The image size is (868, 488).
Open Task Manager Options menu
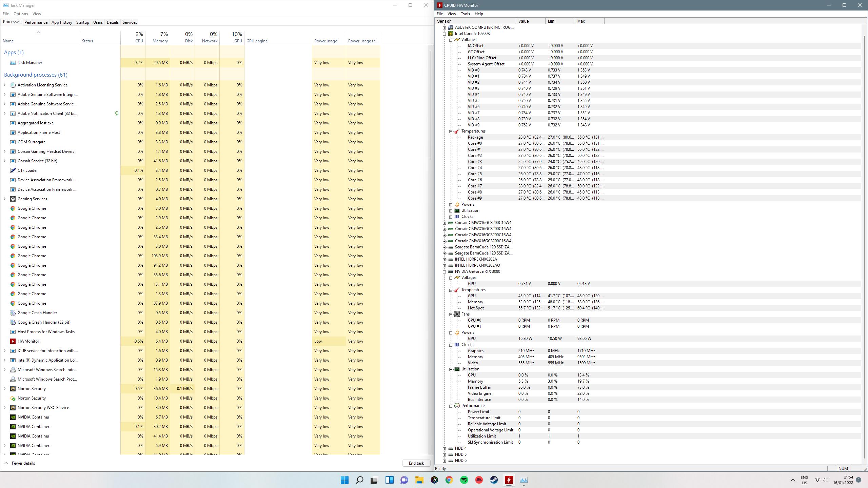[21, 14]
